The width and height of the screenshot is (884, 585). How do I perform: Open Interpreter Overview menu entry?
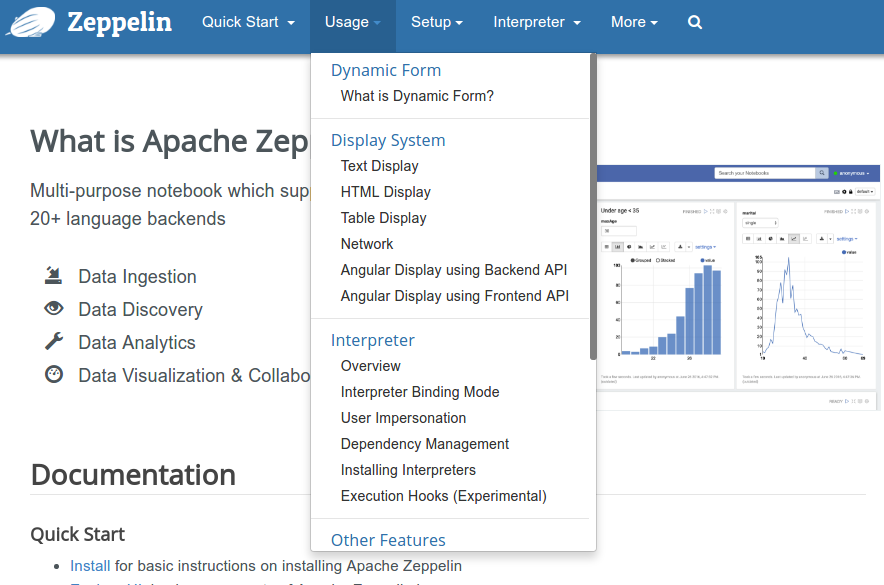370,366
